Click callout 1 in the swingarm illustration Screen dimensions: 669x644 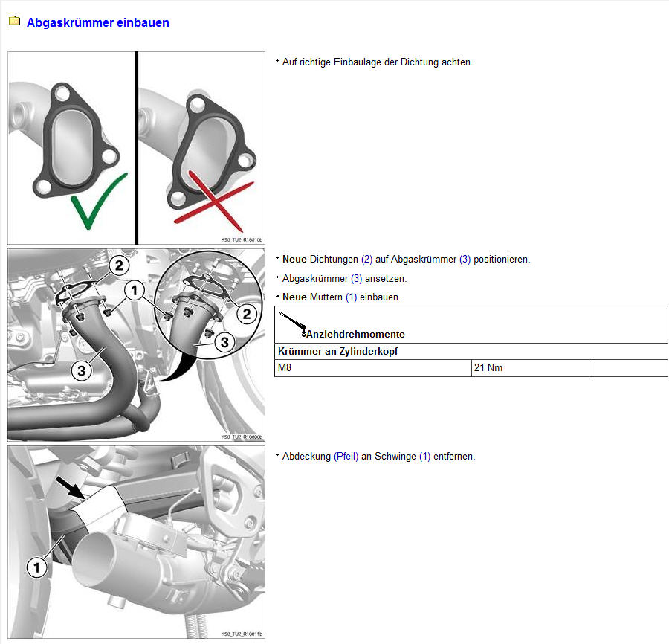(37, 568)
